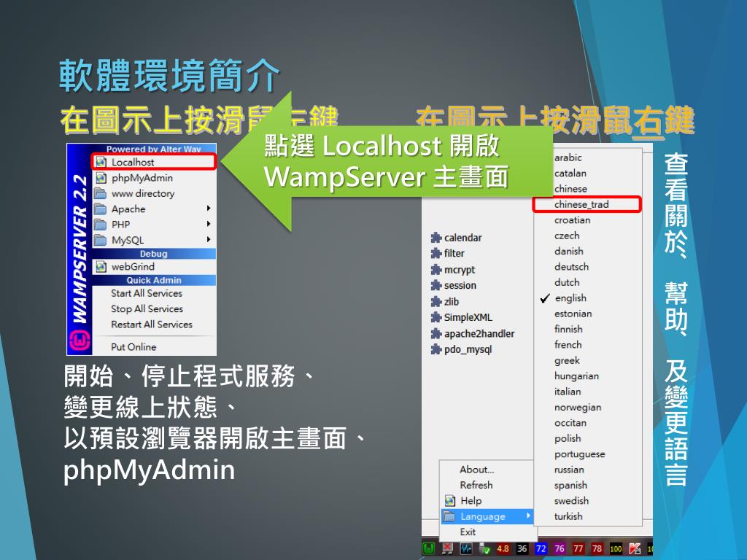Click the Apache folder icon
Viewport: 747px width, 560px height.
[x=101, y=209]
